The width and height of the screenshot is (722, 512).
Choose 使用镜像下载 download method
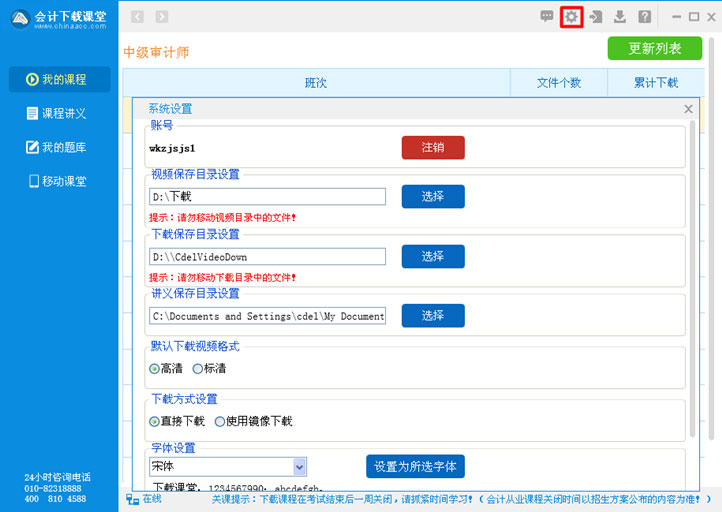pos(220,421)
